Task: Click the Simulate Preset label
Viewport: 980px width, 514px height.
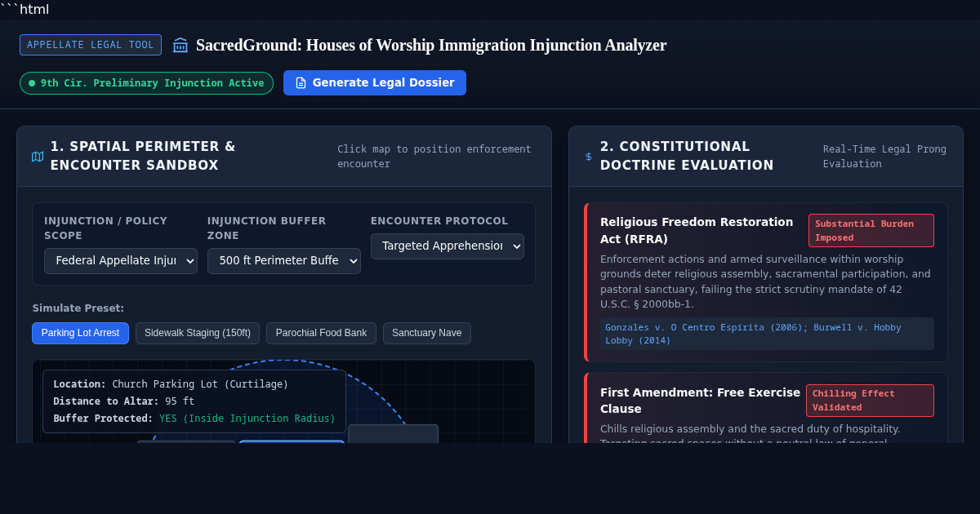Action: pos(78,308)
